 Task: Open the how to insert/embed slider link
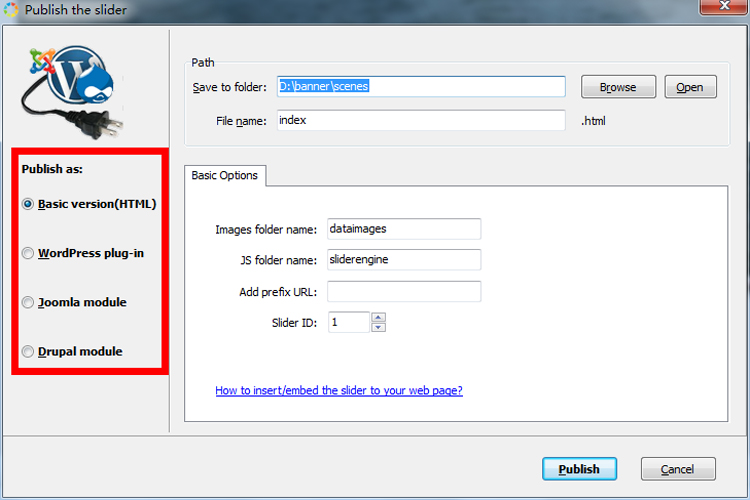pyautogui.click(x=339, y=390)
